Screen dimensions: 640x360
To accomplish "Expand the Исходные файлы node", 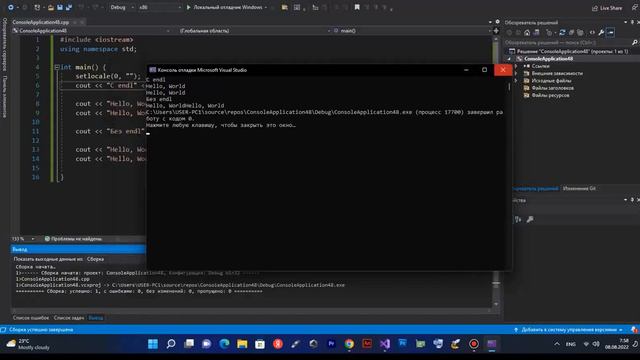I will [516, 81].
